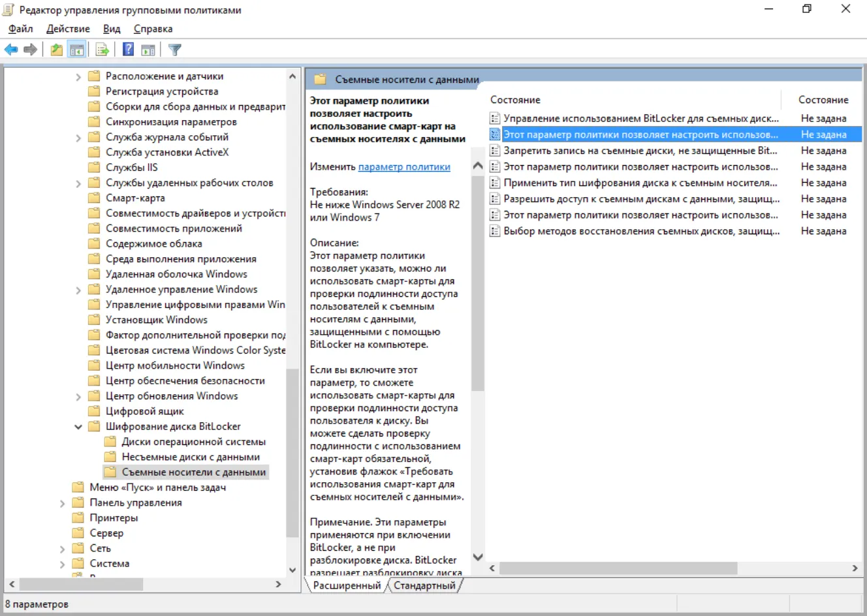This screenshot has width=867, height=616.
Task: Open the Действие menu
Action: 68,29
